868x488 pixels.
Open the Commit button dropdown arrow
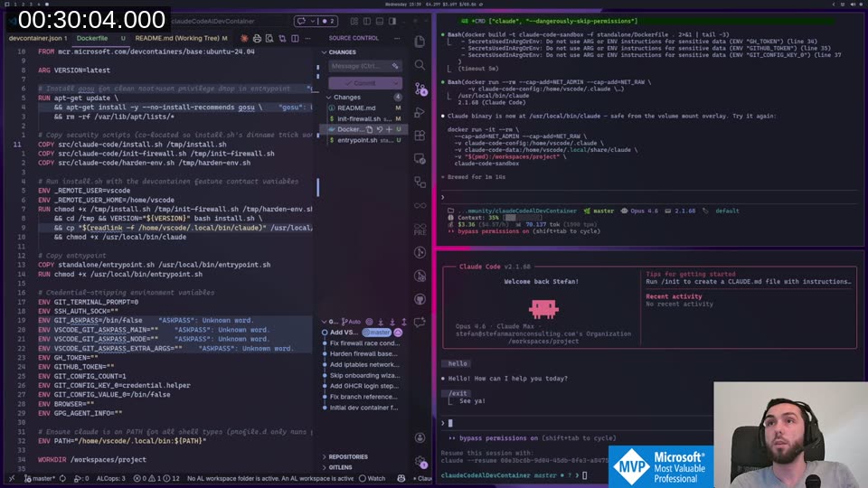click(x=396, y=83)
